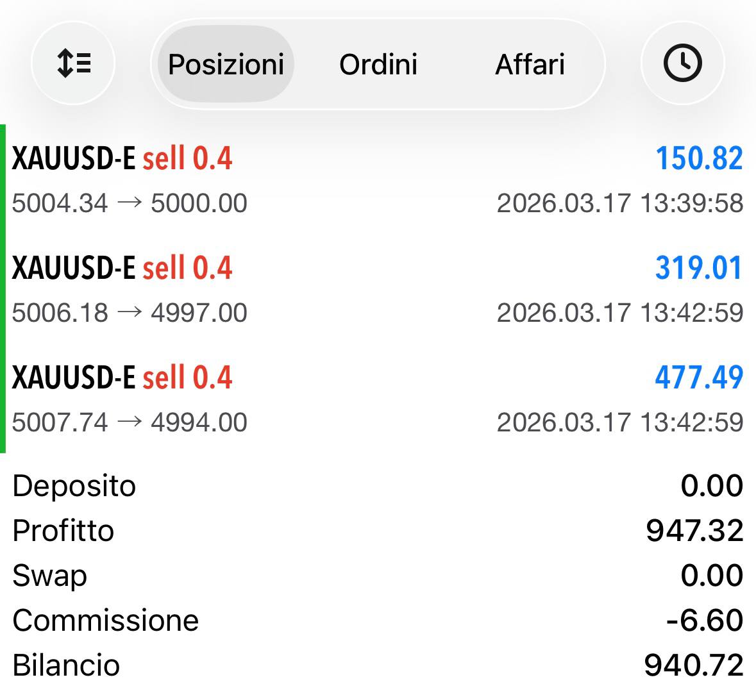Viewport: 756px width, 700px height.
Task: Select the Posizioni tab
Action: [226, 64]
